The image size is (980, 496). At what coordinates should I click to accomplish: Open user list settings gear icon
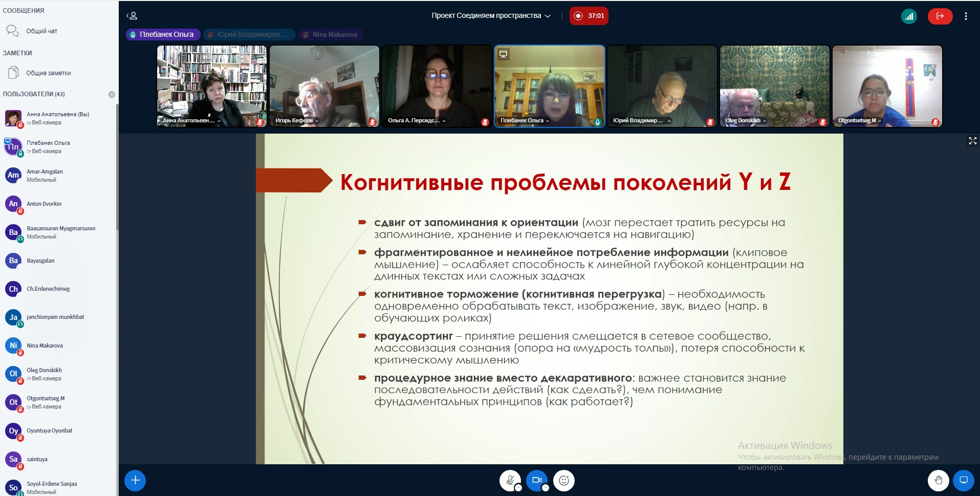[x=112, y=94]
